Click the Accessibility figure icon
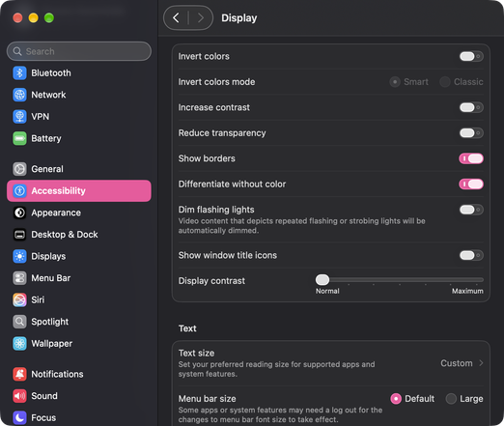Screen dimensions: 504x426 point(19,191)
